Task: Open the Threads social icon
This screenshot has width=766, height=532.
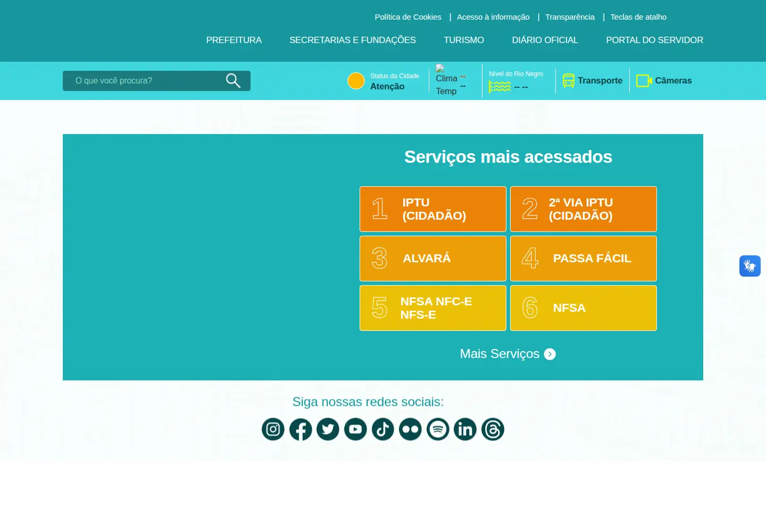Action: tap(493, 429)
